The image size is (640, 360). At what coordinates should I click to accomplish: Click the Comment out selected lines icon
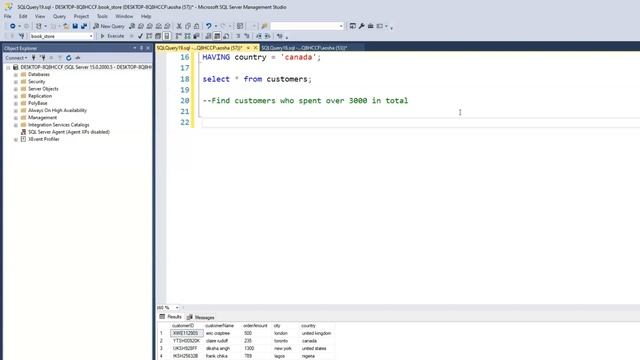click(238, 36)
